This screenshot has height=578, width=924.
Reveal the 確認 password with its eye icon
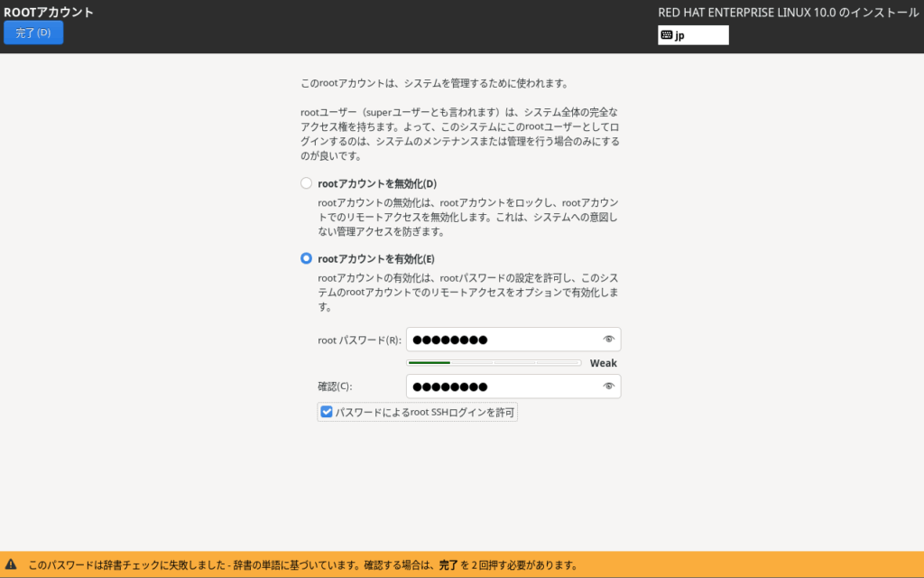point(608,387)
